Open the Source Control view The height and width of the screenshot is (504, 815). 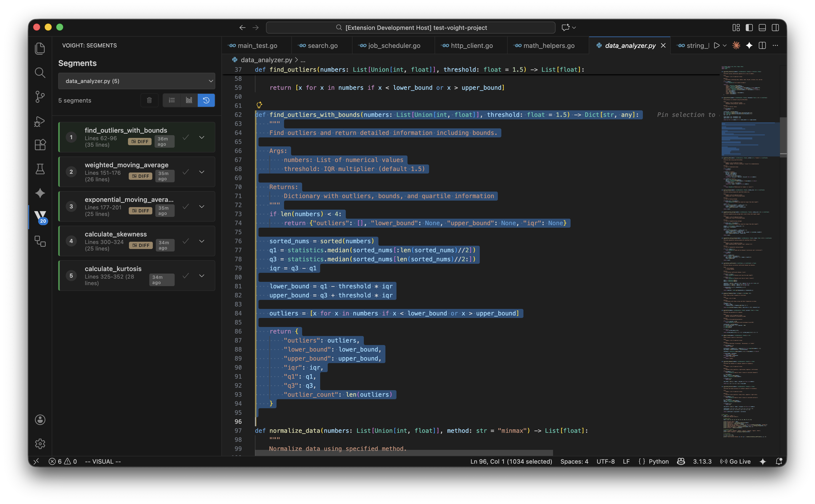(x=40, y=97)
